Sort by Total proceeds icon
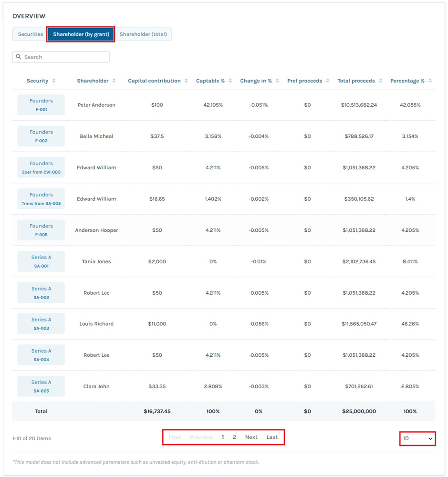The width and height of the screenshot is (448, 477). point(380,81)
